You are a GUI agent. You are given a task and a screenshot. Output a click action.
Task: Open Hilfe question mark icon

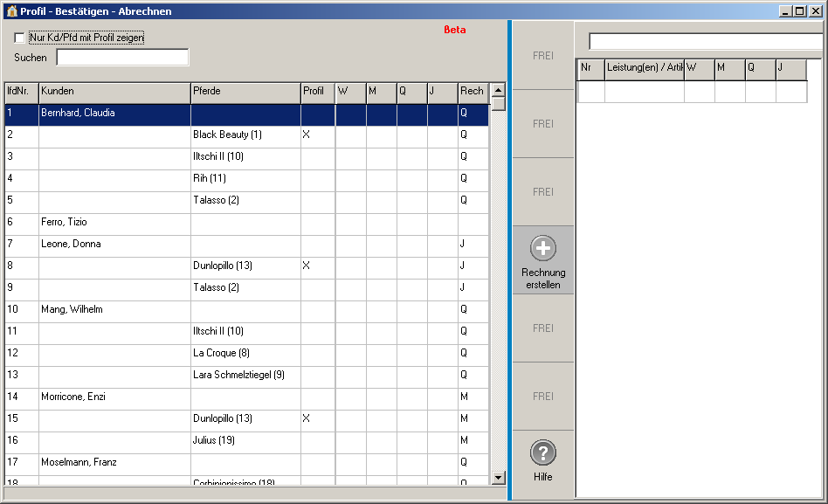(x=542, y=453)
